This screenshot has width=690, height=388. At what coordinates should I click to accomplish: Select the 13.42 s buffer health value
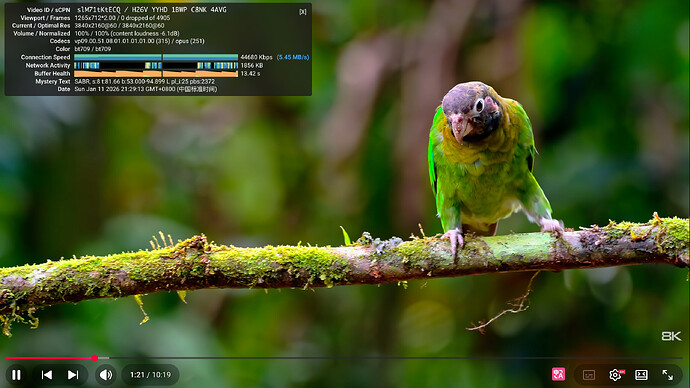[250, 73]
